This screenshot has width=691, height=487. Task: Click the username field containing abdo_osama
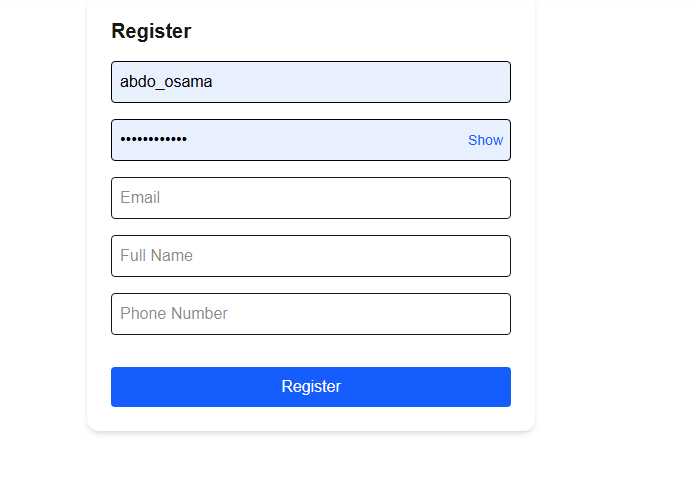coord(311,82)
